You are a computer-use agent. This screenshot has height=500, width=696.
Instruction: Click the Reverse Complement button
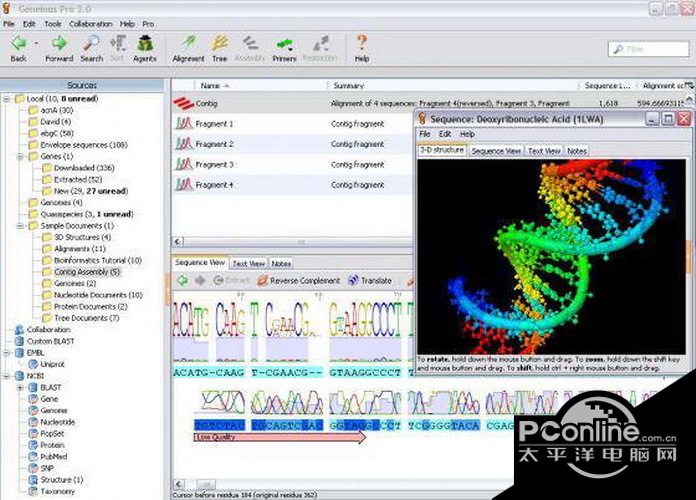[296, 281]
